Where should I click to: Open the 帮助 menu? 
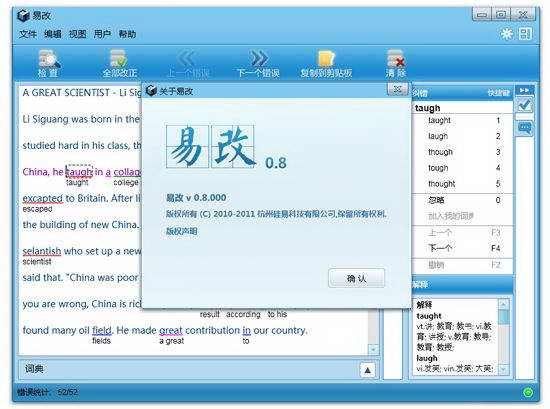pyautogui.click(x=127, y=34)
